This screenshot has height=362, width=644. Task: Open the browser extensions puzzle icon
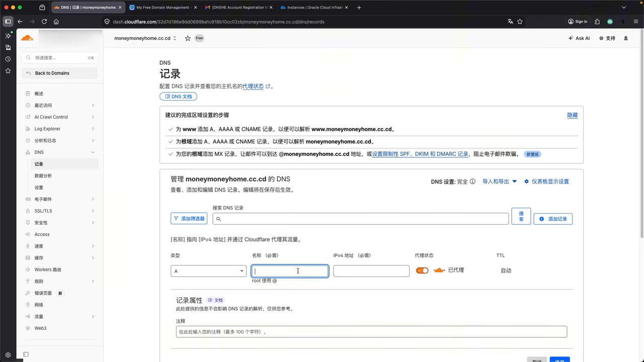(597, 22)
